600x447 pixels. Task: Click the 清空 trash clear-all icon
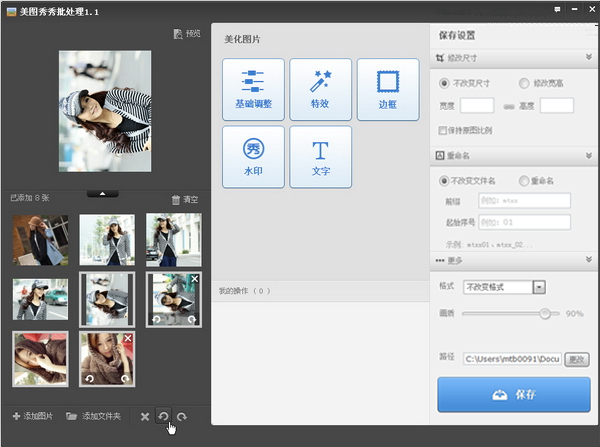(176, 199)
